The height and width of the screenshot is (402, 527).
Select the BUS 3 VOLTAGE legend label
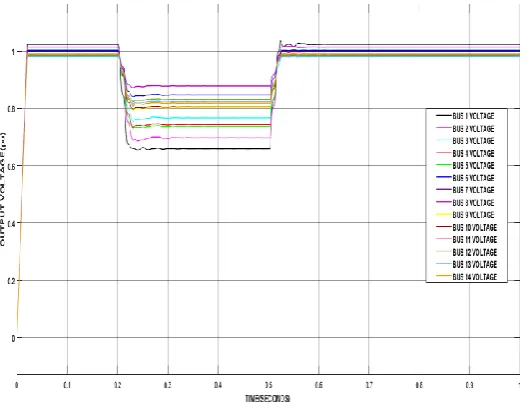[x=473, y=141]
